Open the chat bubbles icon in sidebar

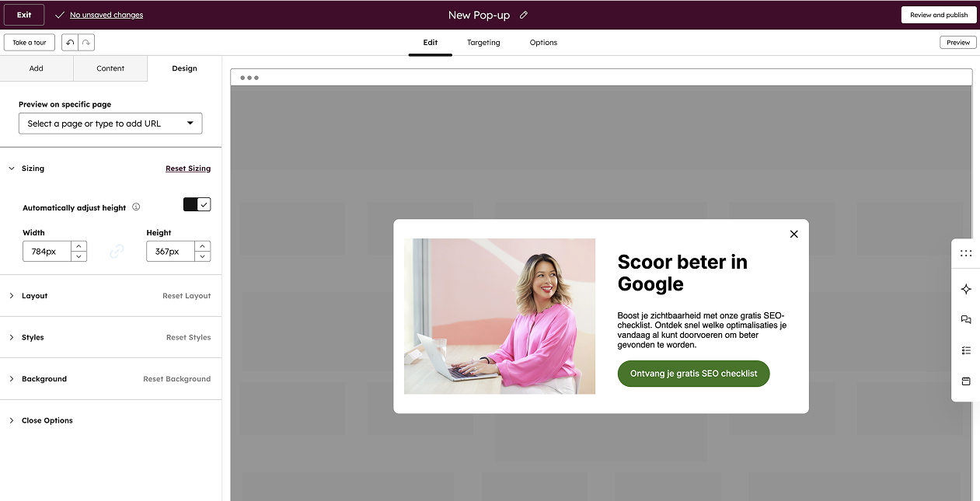(966, 319)
